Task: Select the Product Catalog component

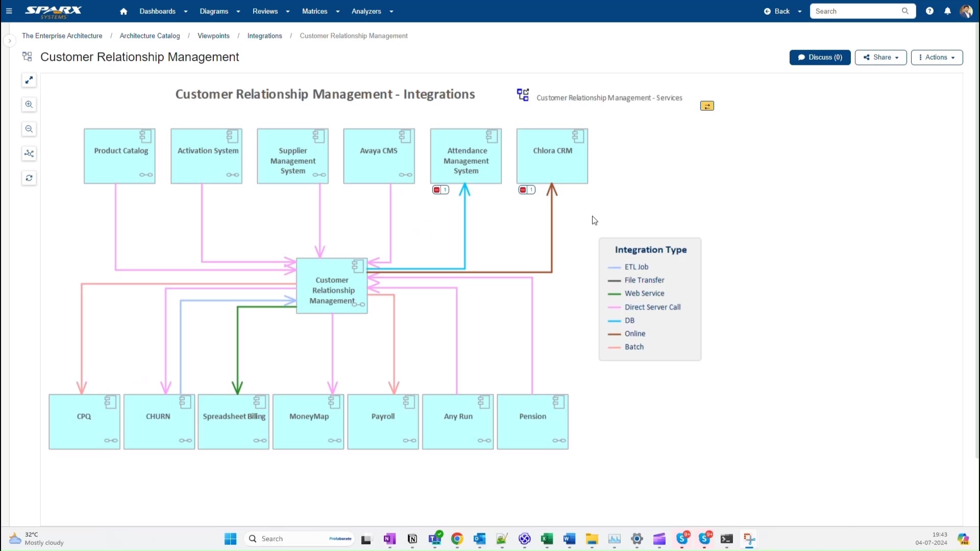Action: 119,156
